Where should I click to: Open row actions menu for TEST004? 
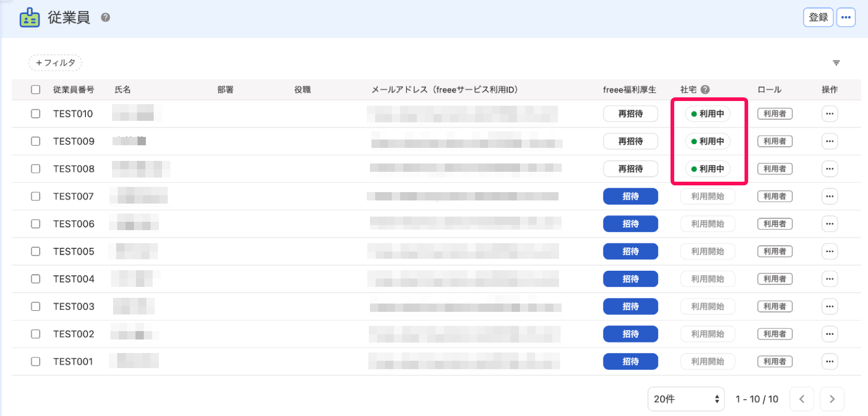pyautogui.click(x=830, y=279)
